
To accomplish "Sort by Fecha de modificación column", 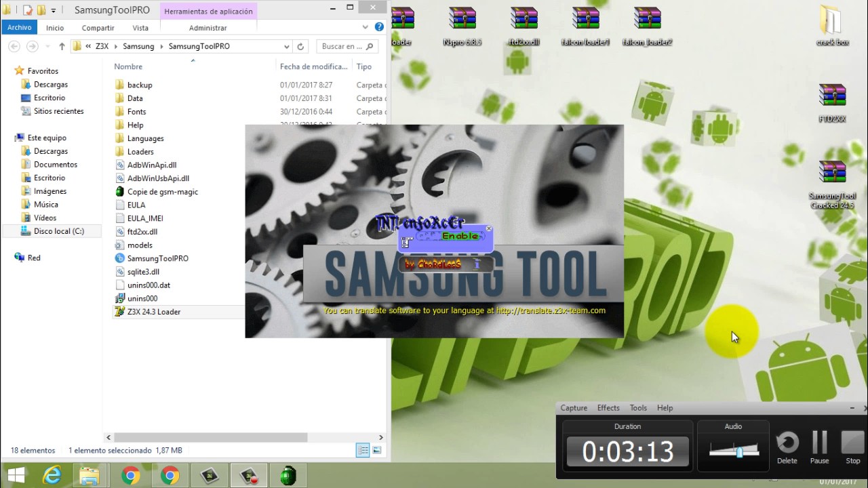I will pyautogui.click(x=313, y=66).
